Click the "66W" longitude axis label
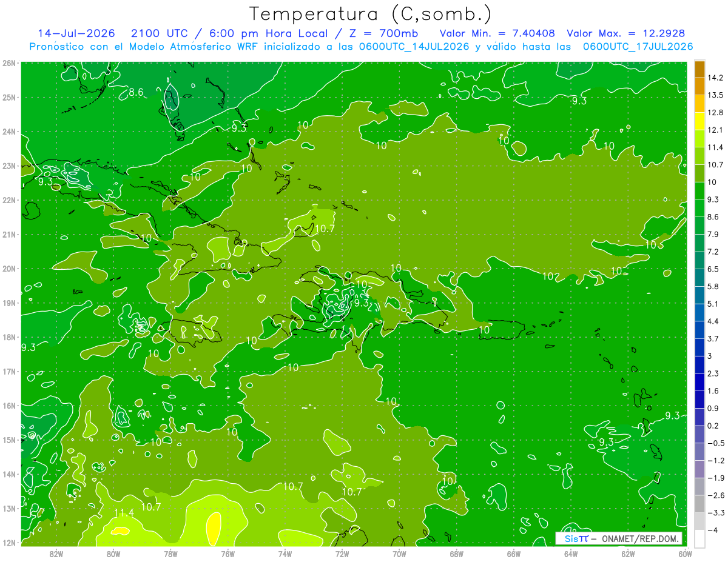The width and height of the screenshot is (728, 562). pyautogui.click(x=513, y=554)
